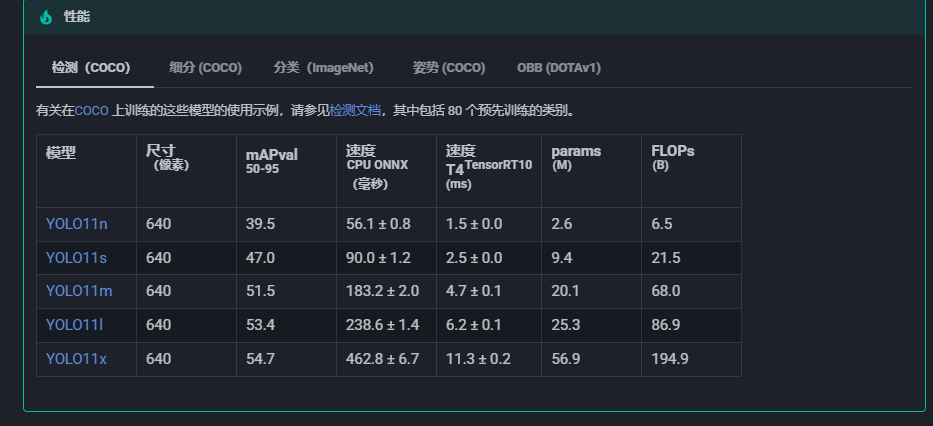Click the 性能 section heading
Viewport: 933px width, 426px height.
click(x=77, y=17)
